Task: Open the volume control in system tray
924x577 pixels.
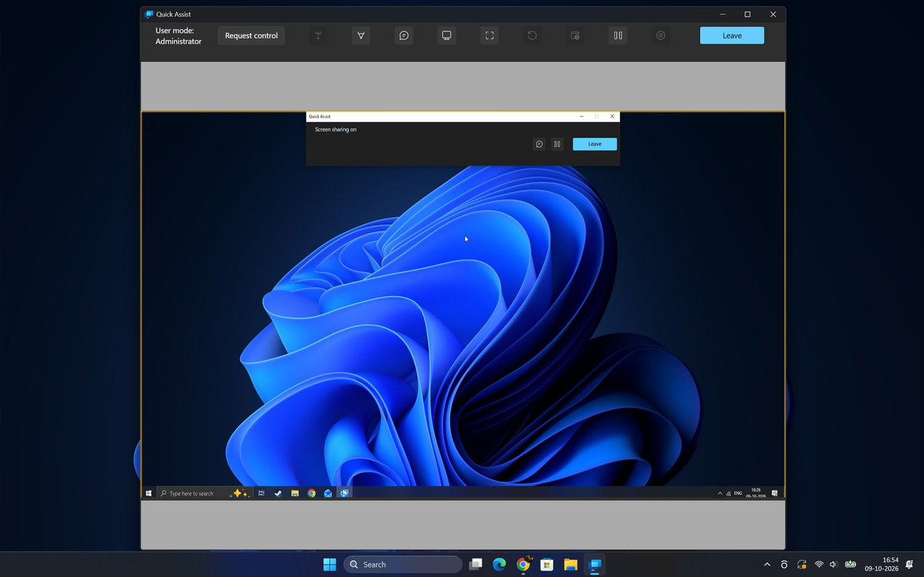Action: click(x=833, y=565)
